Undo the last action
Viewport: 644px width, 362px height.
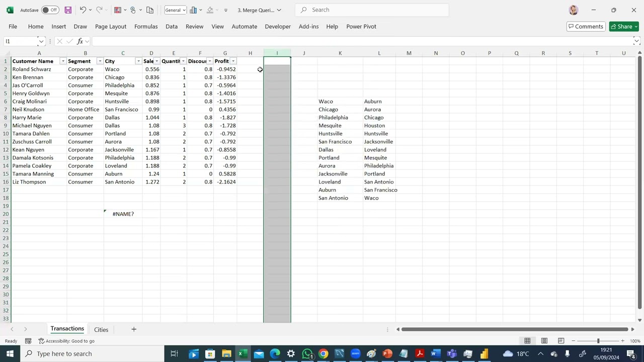(x=83, y=10)
